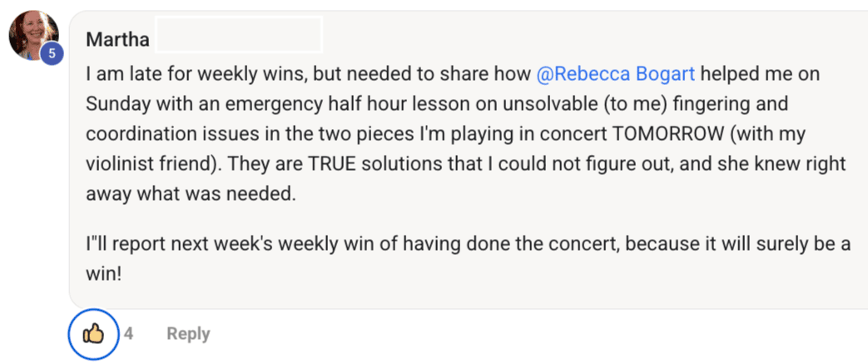
Task: Reply to Martha's comment
Action: point(188,334)
